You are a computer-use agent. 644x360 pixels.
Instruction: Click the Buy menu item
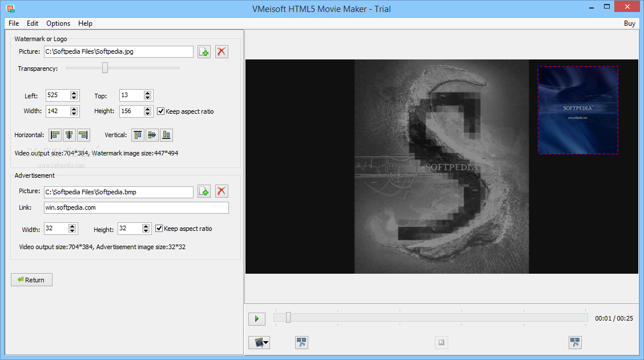pyautogui.click(x=629, y=23)
